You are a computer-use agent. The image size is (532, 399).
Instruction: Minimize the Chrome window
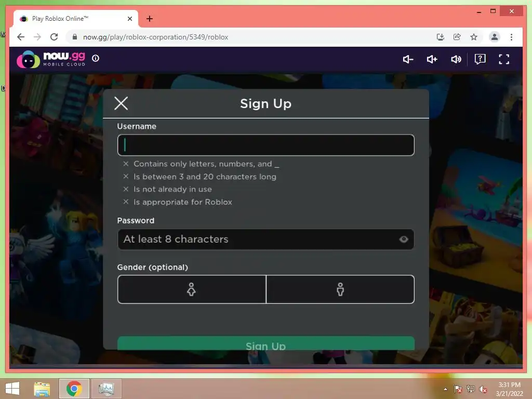(x=478, y=11)
